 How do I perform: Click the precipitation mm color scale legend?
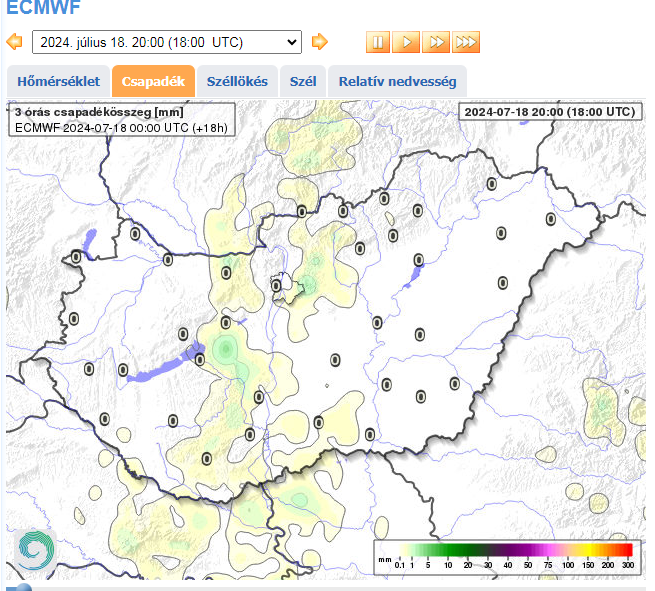[x=506, y=555]
